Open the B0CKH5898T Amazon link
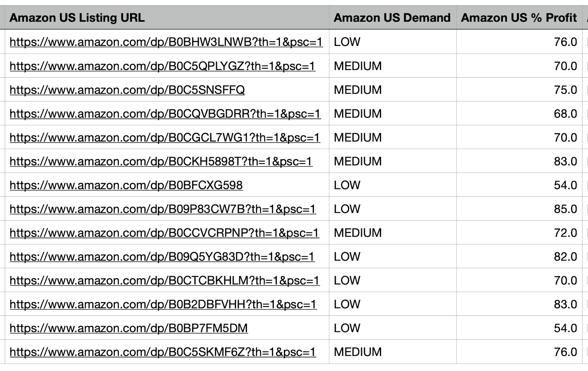This screenshot has width=588, height=371. point(161,161)
